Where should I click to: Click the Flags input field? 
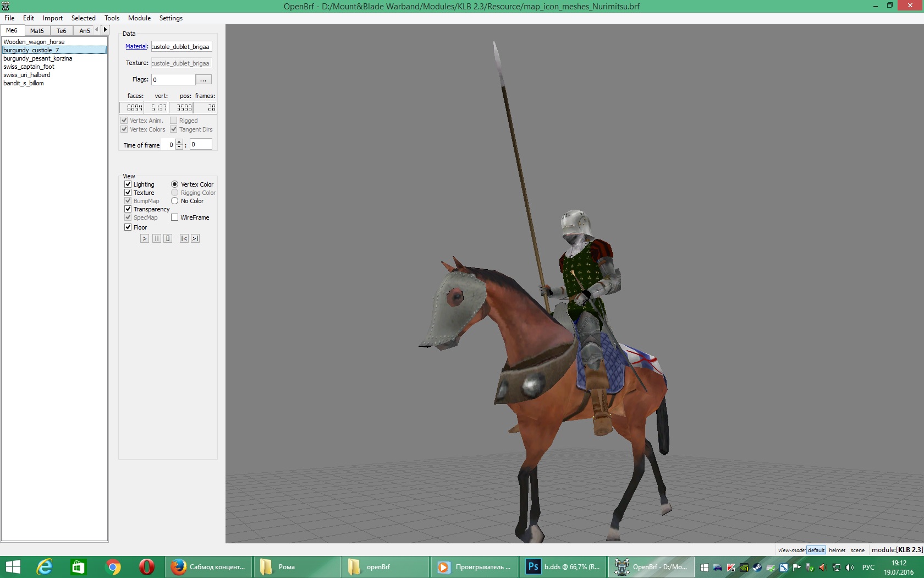pos(174,80)
